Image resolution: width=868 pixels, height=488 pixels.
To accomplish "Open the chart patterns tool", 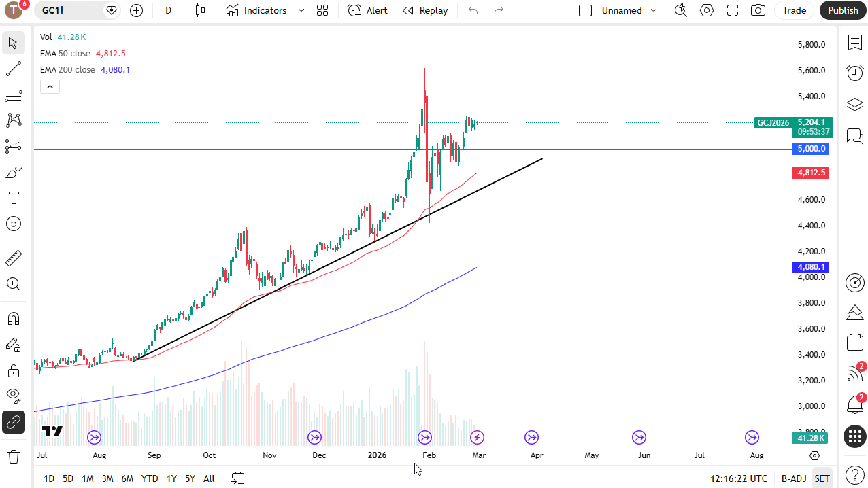I will 14,120.
